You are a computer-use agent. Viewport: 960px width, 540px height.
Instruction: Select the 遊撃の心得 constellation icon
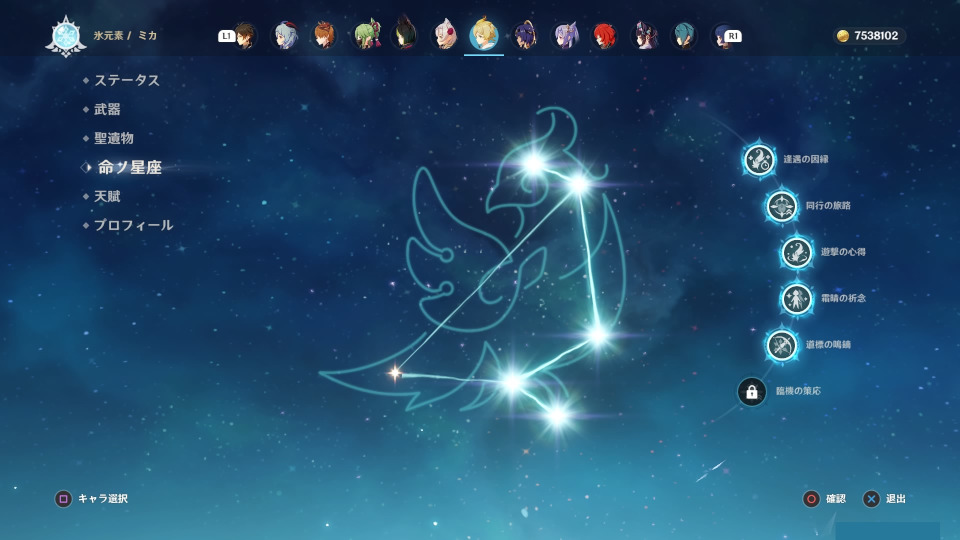(797, 252)
